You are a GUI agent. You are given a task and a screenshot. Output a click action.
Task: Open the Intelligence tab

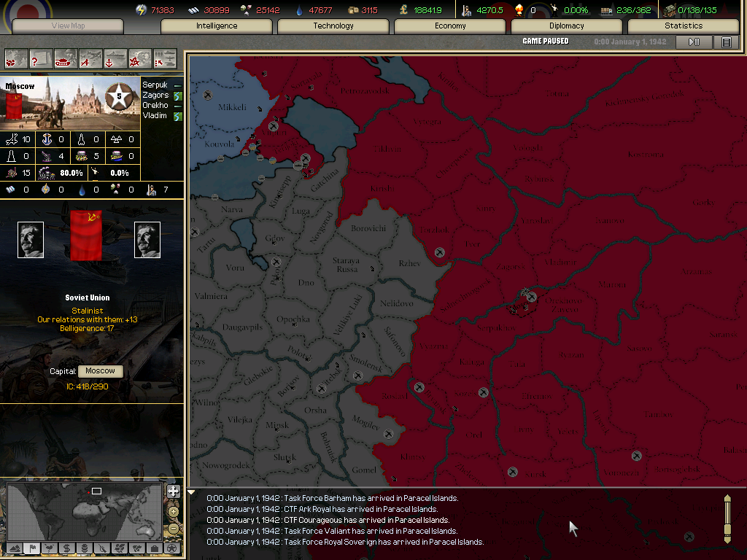(217, 26)
